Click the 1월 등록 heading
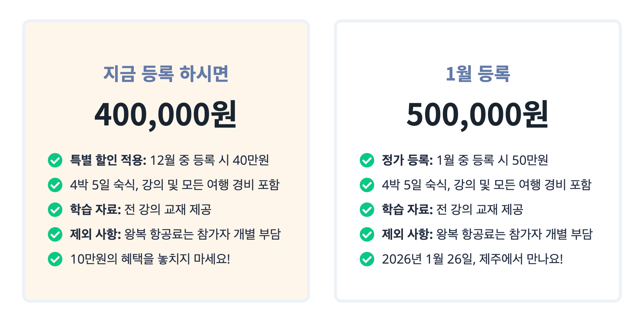 coord(478,74)
